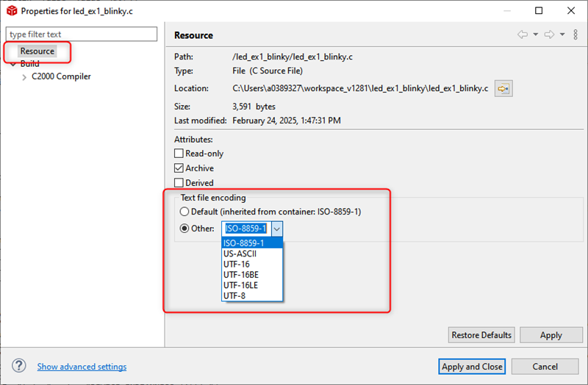Click the type filter text field

(x=82, y=34)
